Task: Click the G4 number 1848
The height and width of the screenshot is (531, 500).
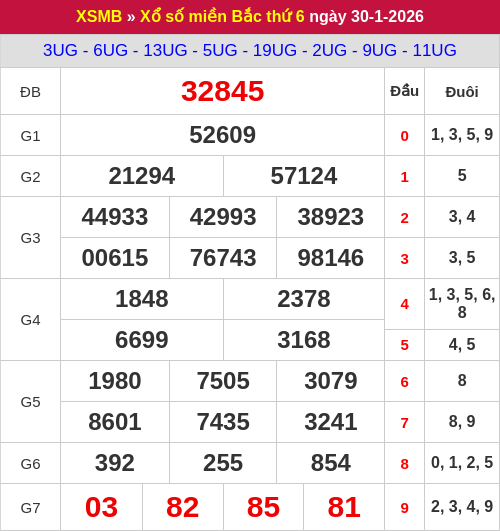Action: coord(142,299)
